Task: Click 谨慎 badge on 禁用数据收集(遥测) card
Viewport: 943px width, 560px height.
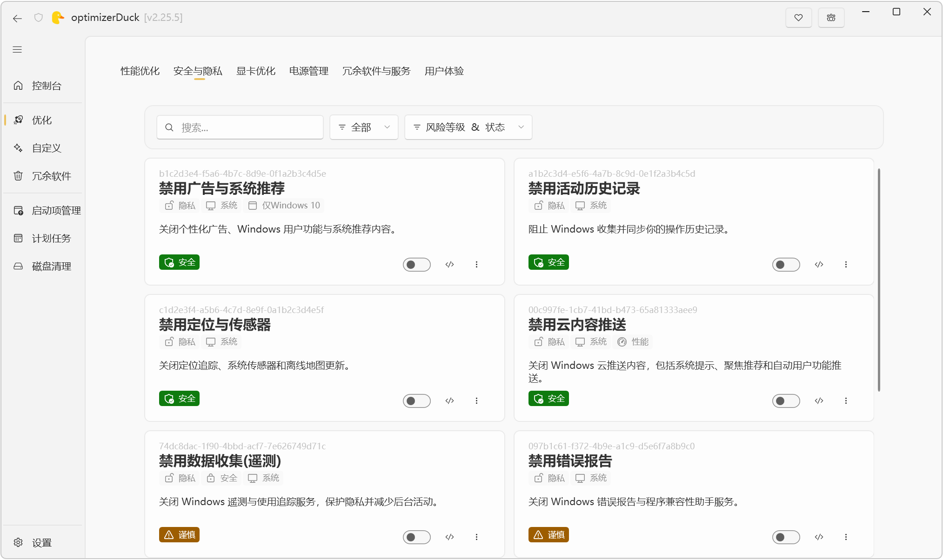Action: pyautogui.click(x=179, y=535)
